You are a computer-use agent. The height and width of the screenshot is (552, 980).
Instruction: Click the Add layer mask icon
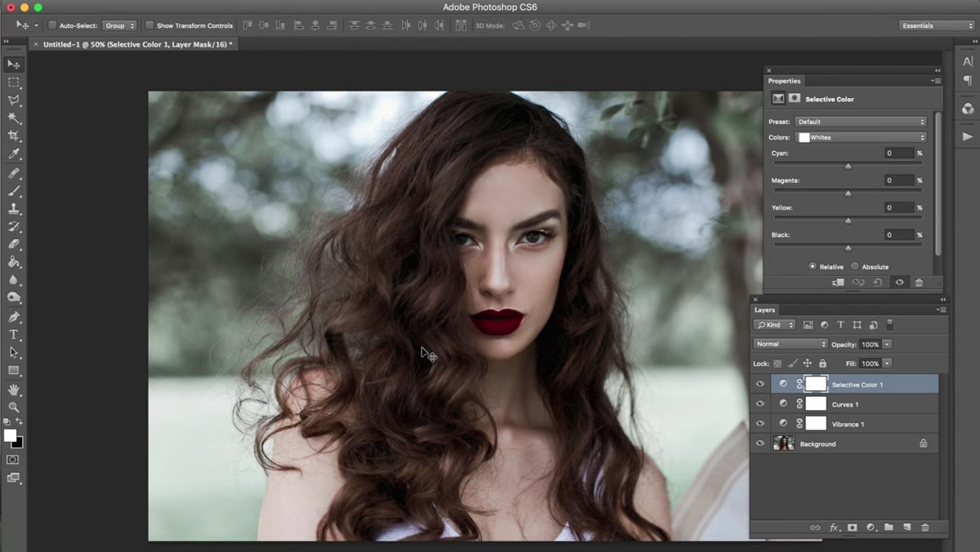pyautogui.click(x=852, y=528)
